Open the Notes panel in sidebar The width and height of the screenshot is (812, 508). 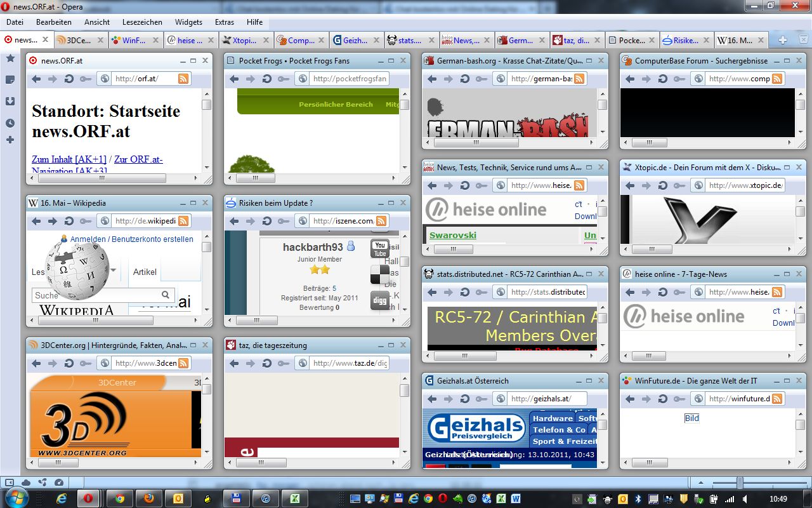(x=10, y=80)
